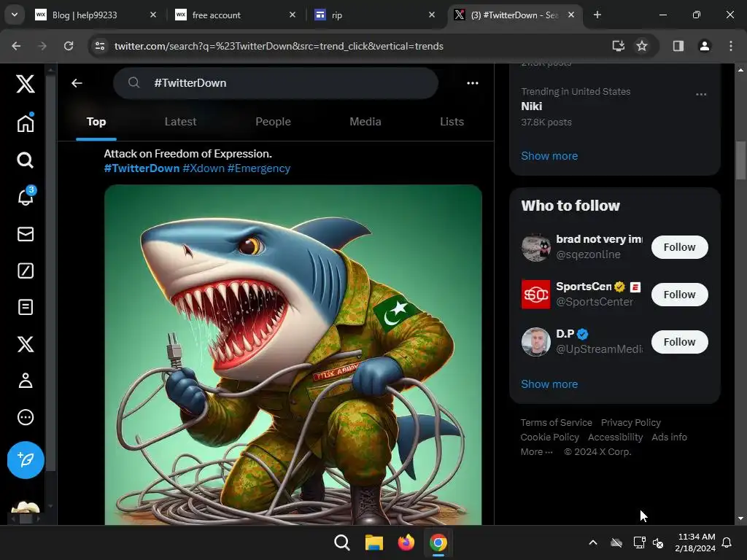
Task: Switch to Lists tab
Action: [452, 122]
